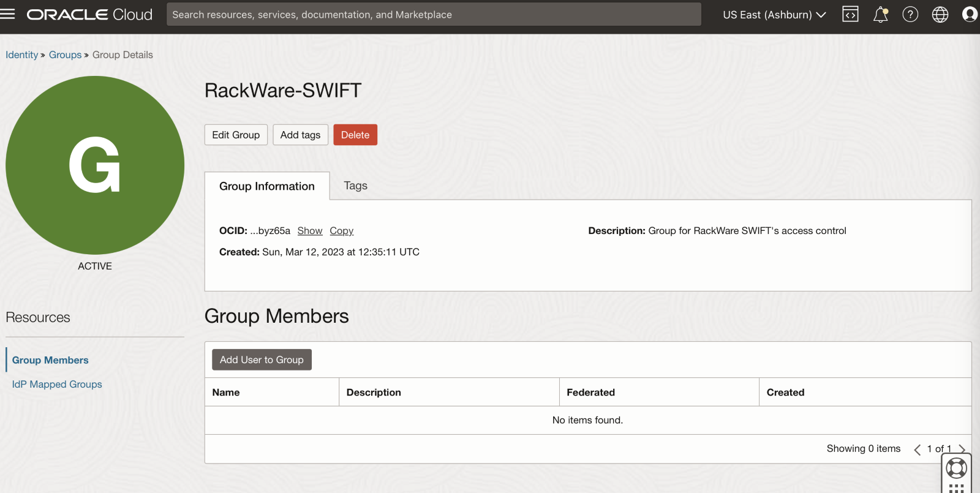This screenshot has height=493, width=980.
Task: Navigate to Groups breadcrumb
Action: tap(65, 55)
